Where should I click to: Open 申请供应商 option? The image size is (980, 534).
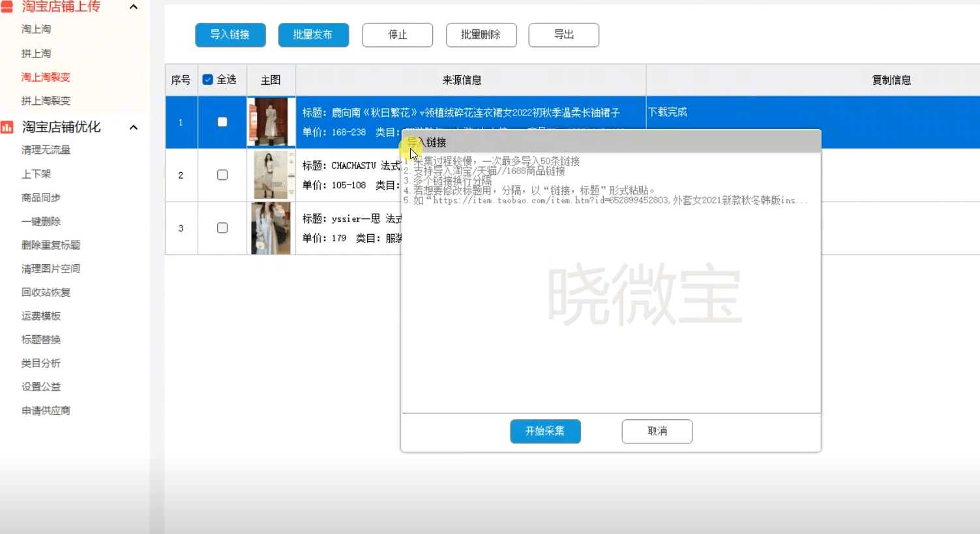pyautogui.click(x=46, y=411)
